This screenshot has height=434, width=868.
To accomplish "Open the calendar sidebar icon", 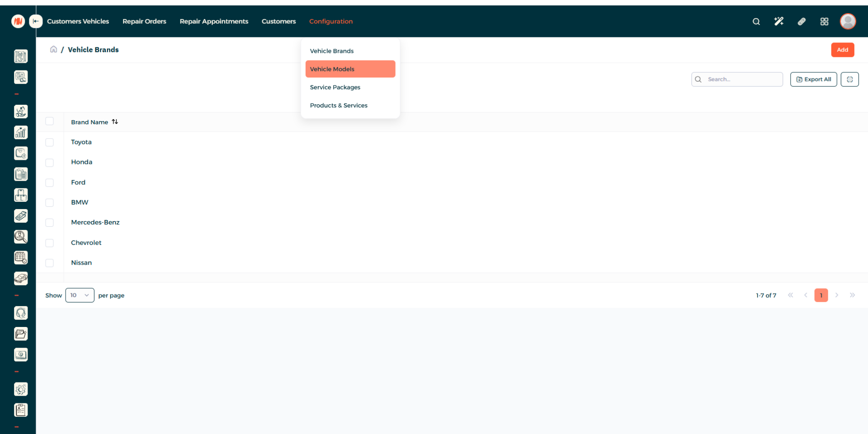I will pyautogui.click(x=21, y=257).
